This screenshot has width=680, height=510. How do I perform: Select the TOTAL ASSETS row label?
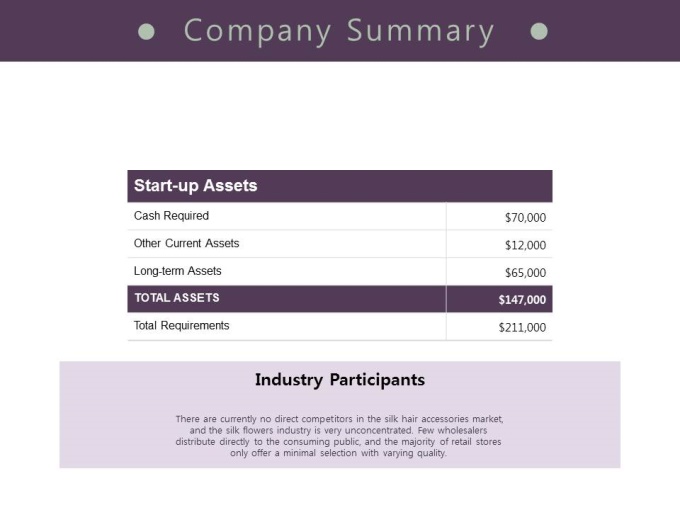(177, 298)
